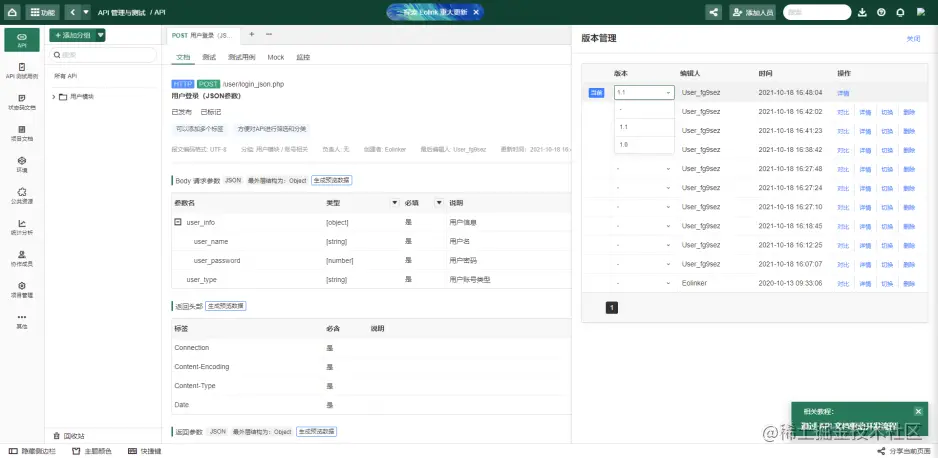Click the back arrow in top bar
Image resolution: width=938 pixels, height=458 pixels.
point(72,12)
